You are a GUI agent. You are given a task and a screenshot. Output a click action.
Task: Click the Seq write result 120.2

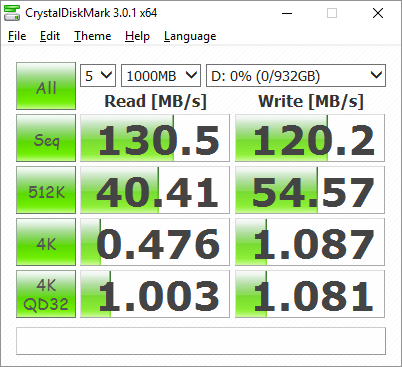point(310,138)
